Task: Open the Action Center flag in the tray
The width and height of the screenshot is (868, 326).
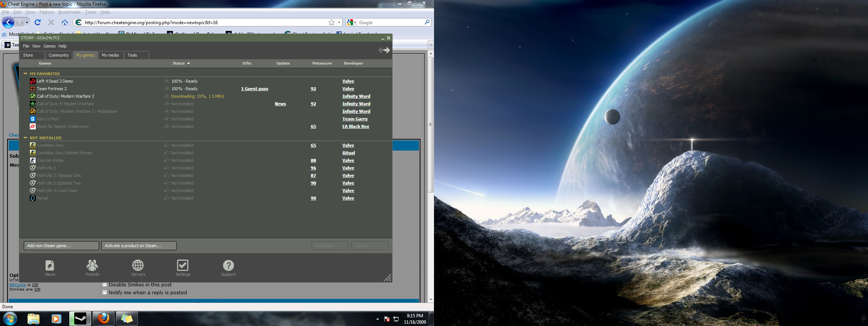Action: (x=387, y=319)
